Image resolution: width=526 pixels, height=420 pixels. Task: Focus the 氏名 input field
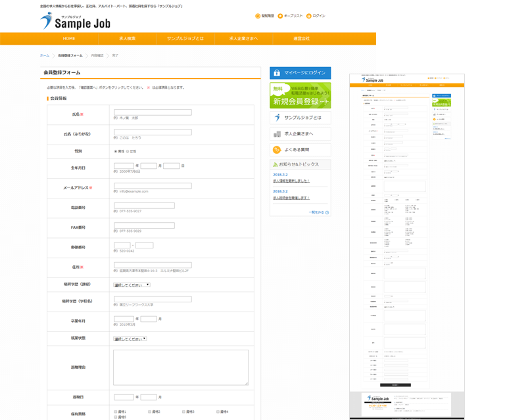coord(153,112)
